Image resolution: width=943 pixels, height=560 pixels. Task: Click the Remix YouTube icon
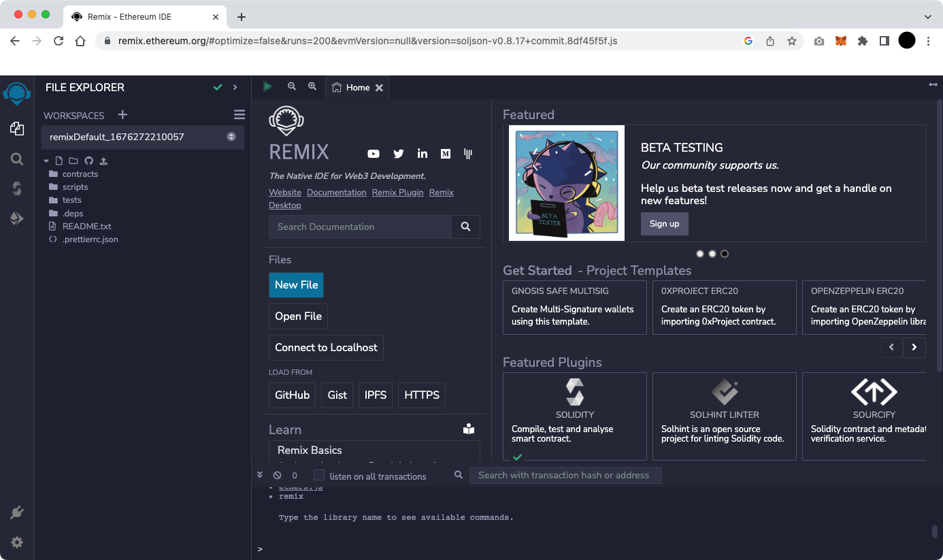(374, 154)
